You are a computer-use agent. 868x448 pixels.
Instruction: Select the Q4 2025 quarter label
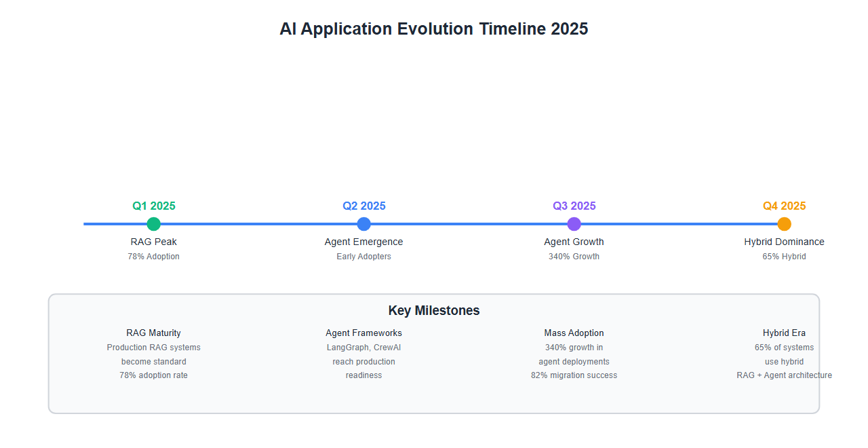pyautogui.click(x=785, y=206)
